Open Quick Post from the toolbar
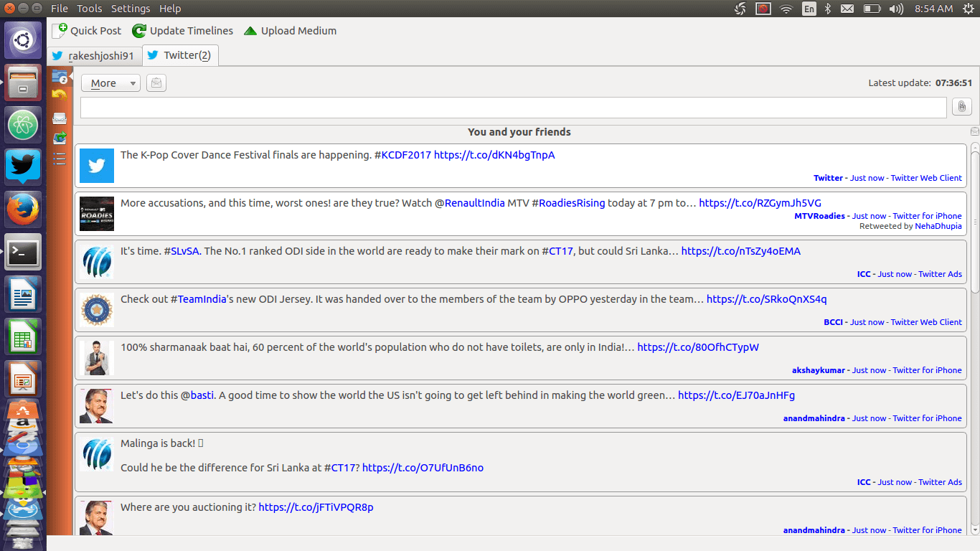 87,31
